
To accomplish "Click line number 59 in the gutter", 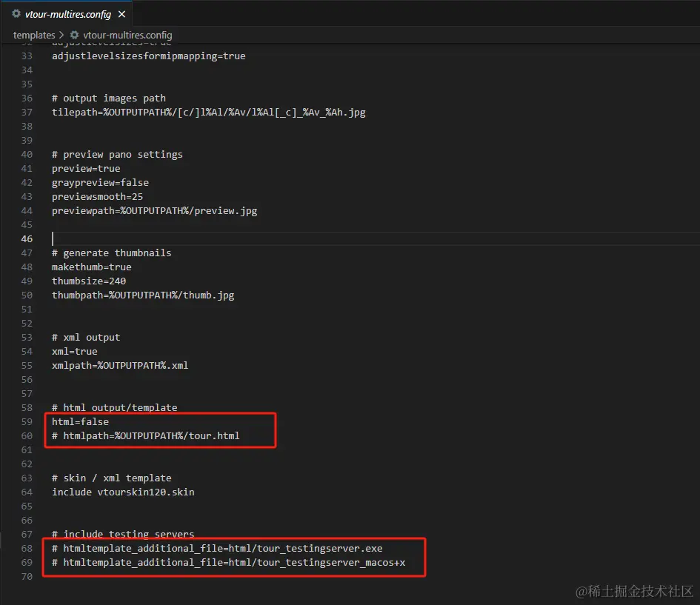I will pyautogui.click(x=27, y=421).
